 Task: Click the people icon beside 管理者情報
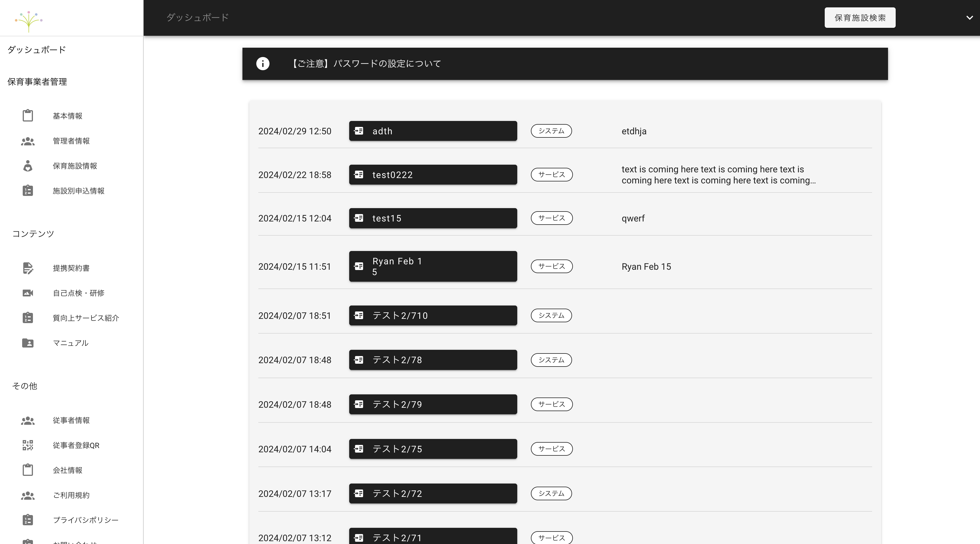(x=28, y=141)
